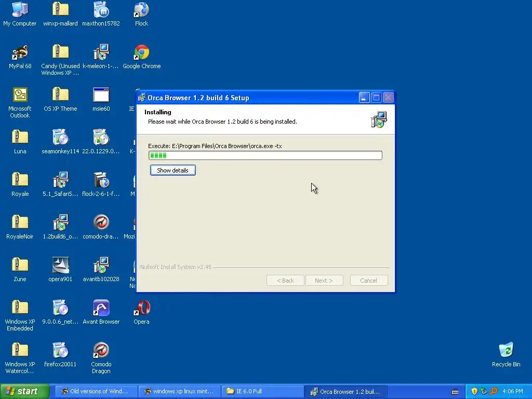The width and height of the screenshot is (532, 399).
Task: Select Candy (Unused Windows XP) folder
Action: pyautogui.click(x=60, y=52)
